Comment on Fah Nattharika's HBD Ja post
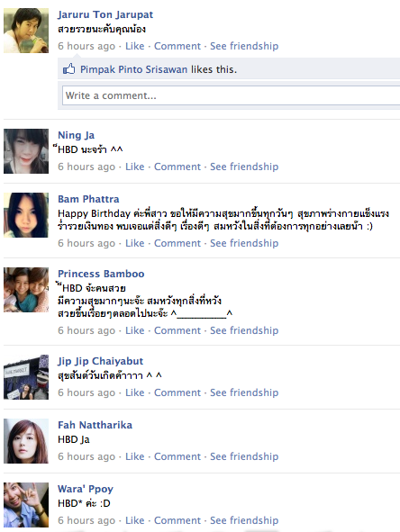Viewport: 400px width, 532px height. pos(177,456)
